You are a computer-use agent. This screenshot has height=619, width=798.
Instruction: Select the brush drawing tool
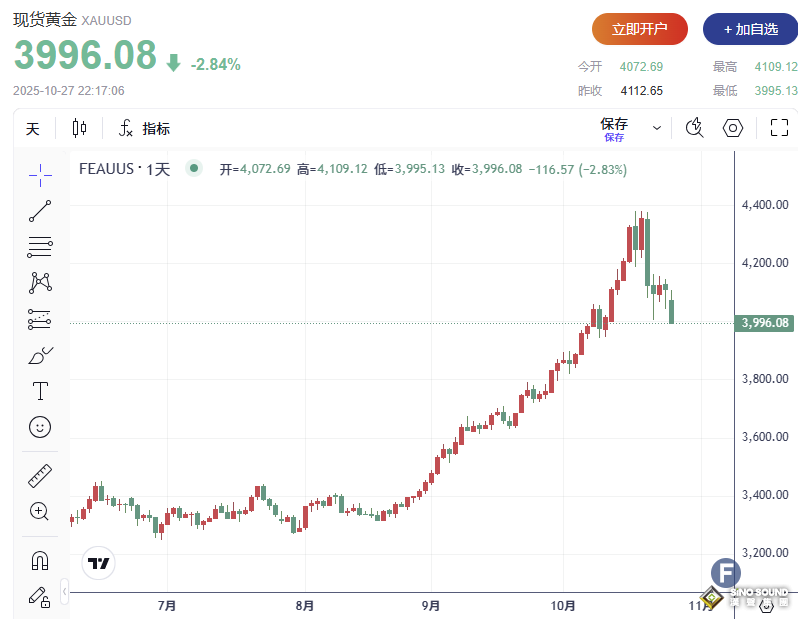tap(40, 355)
